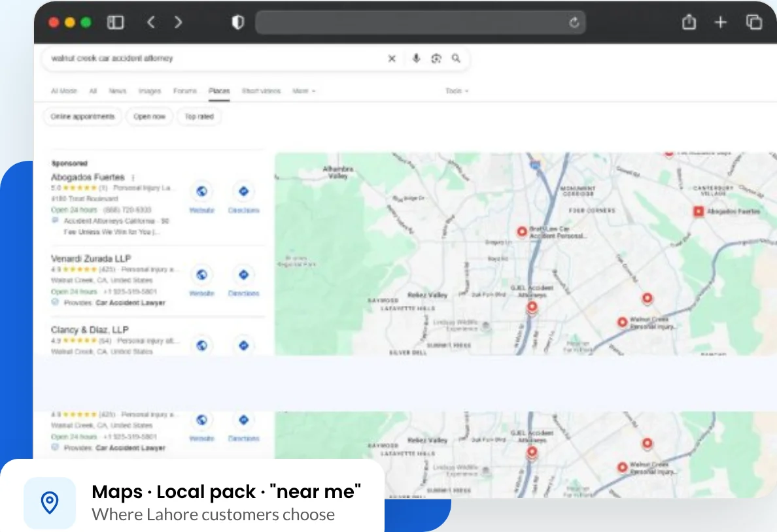Click the Maps · Local pack caption heading
Image resolution: width=777 pixels, height=532 pixels.
point(226,491)
